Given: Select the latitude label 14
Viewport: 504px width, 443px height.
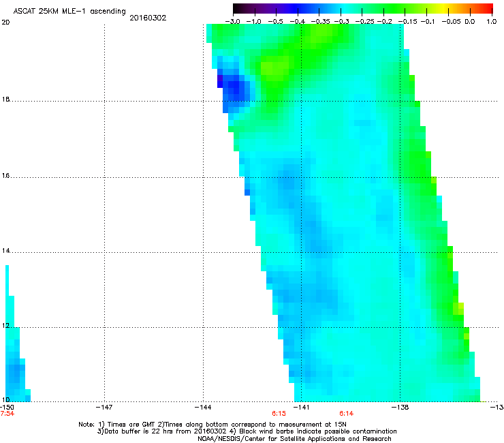Looking at the screenshot, I should coord(5,251).
